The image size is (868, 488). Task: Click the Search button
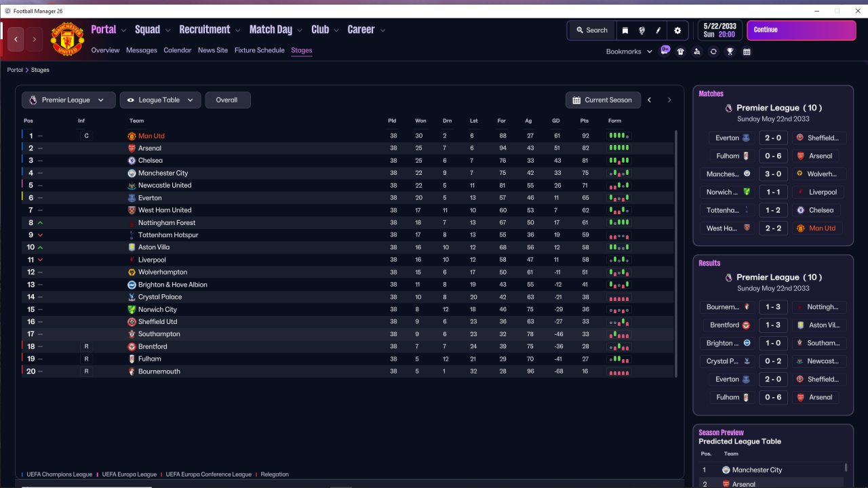(592, 30)
